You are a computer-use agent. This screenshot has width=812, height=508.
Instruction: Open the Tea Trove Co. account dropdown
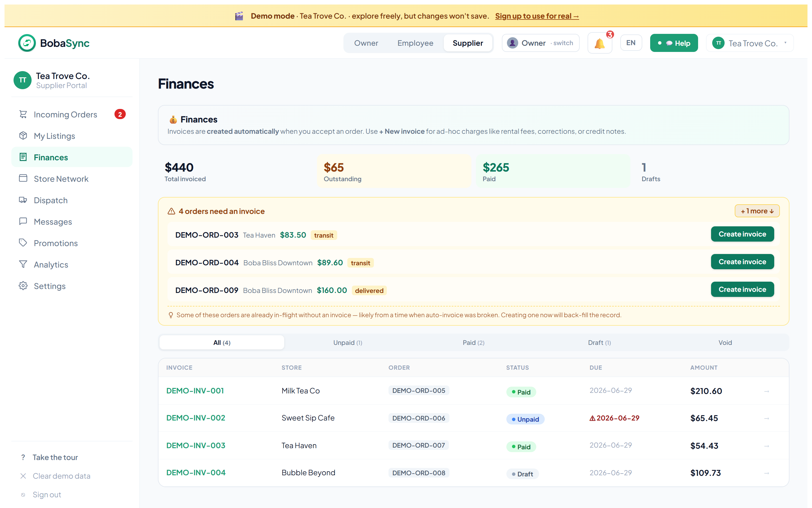pyautogui.click(x=750, y=43)
